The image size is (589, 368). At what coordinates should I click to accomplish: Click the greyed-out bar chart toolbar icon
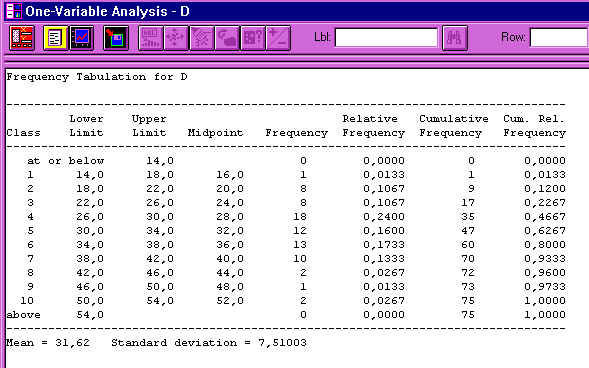(x=151, y=38)
